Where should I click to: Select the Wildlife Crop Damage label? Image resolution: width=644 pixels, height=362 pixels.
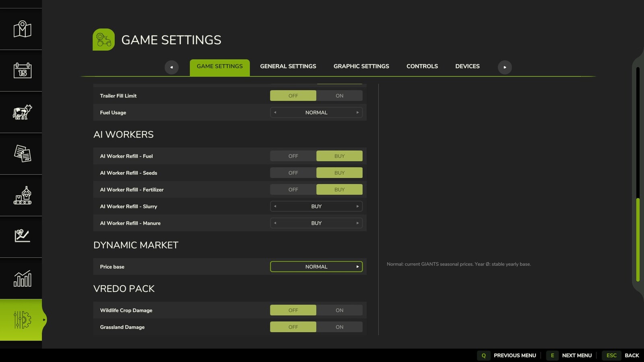(x=126, y=311)
